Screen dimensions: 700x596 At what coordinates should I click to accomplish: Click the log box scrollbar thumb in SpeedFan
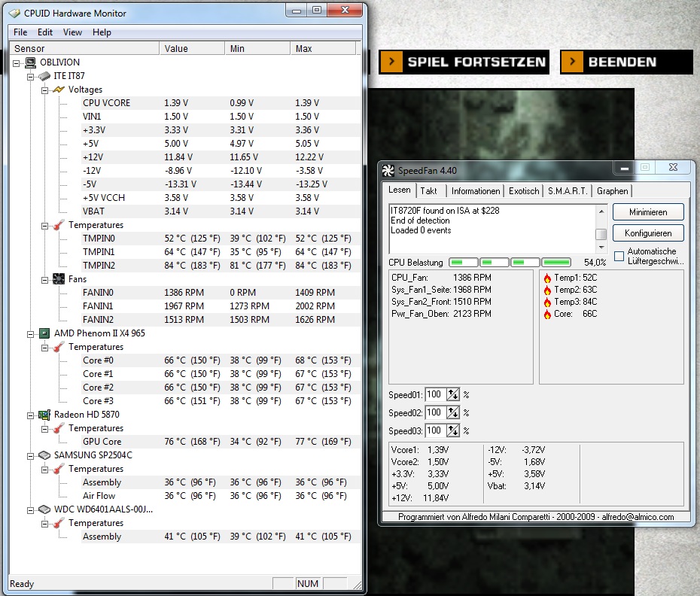(601, 234)
